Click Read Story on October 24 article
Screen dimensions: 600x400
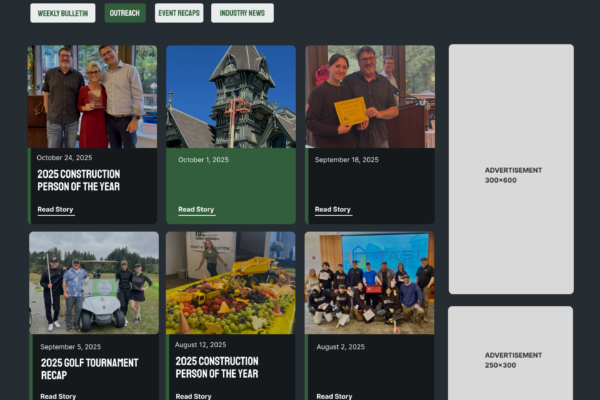(x=55, y=210)
